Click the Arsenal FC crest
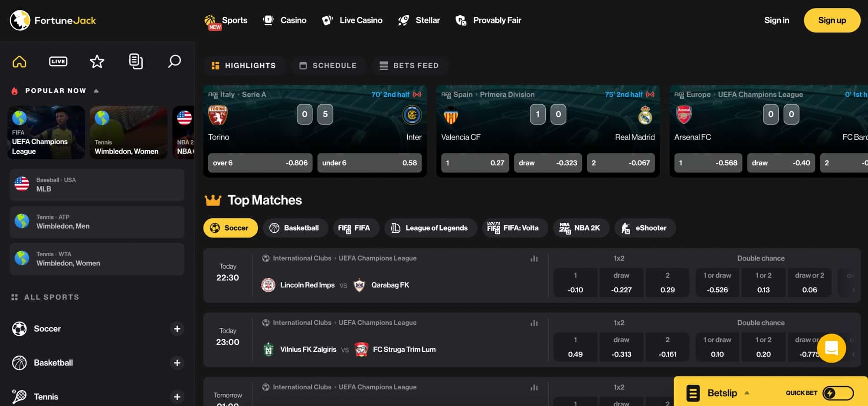868x406 pixels. point(684,115)
